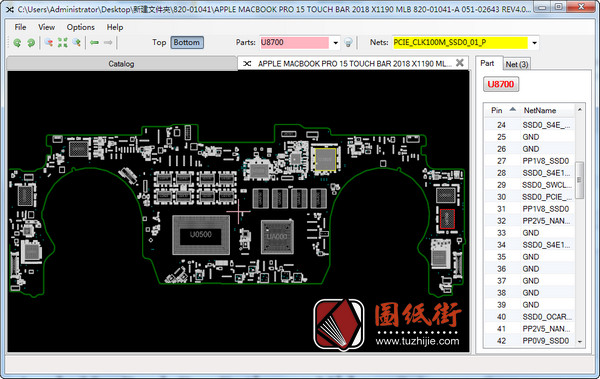Select pin 24 row SSD0_S4E_
This screenshot has width=600, height=379.
[x=530, y=125]
